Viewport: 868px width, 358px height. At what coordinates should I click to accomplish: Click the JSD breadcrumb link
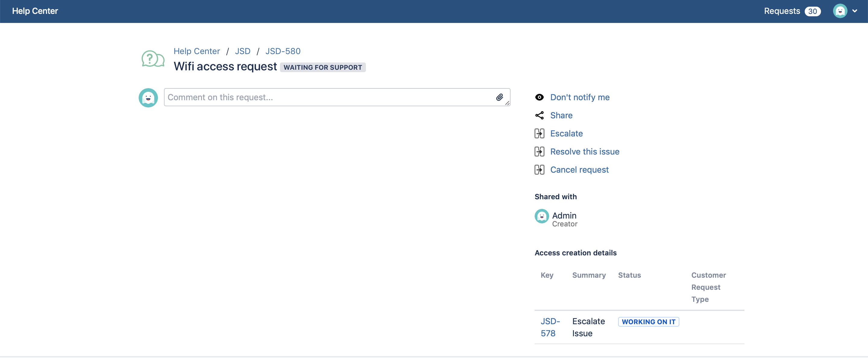point(242,51)
